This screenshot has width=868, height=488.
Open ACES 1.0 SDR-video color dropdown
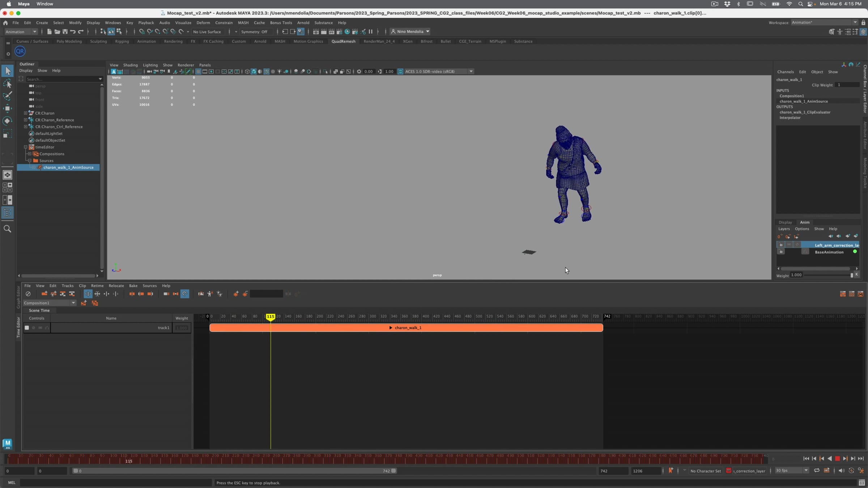click(471, 72)
